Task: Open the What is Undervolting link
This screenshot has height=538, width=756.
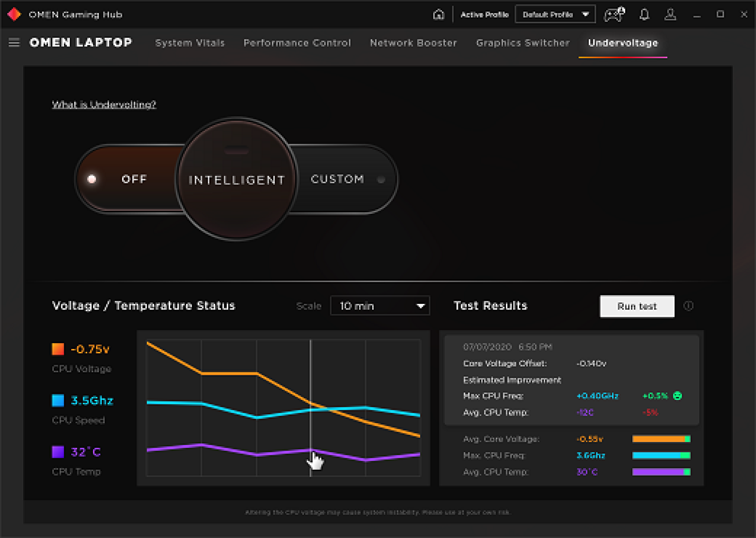Action: (x=104, y=104)
